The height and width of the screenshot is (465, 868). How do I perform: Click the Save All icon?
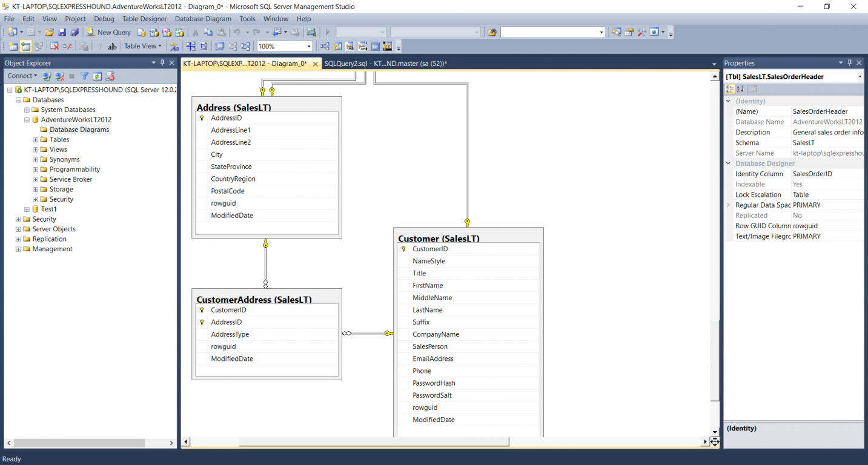click(x=75, y=32)
